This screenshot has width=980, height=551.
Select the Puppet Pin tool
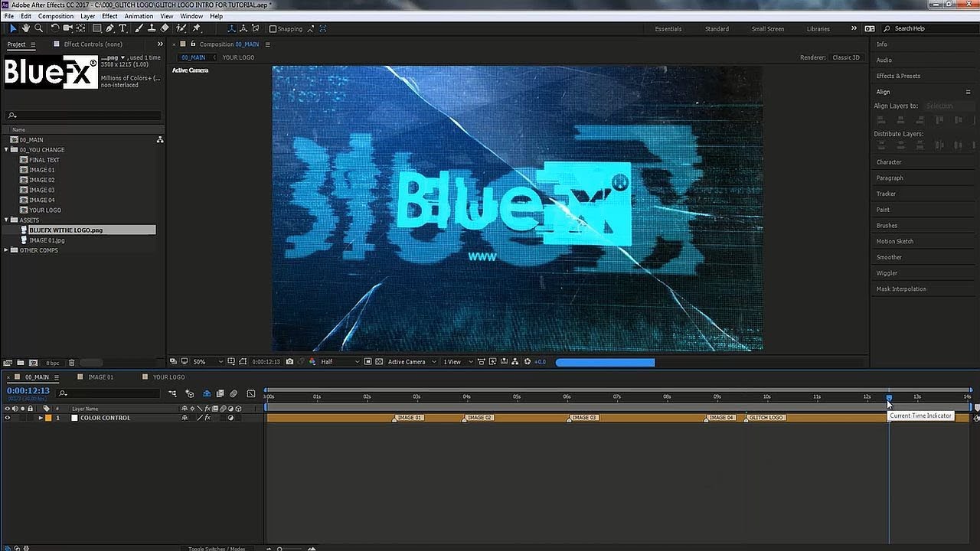tap(195, 28)
